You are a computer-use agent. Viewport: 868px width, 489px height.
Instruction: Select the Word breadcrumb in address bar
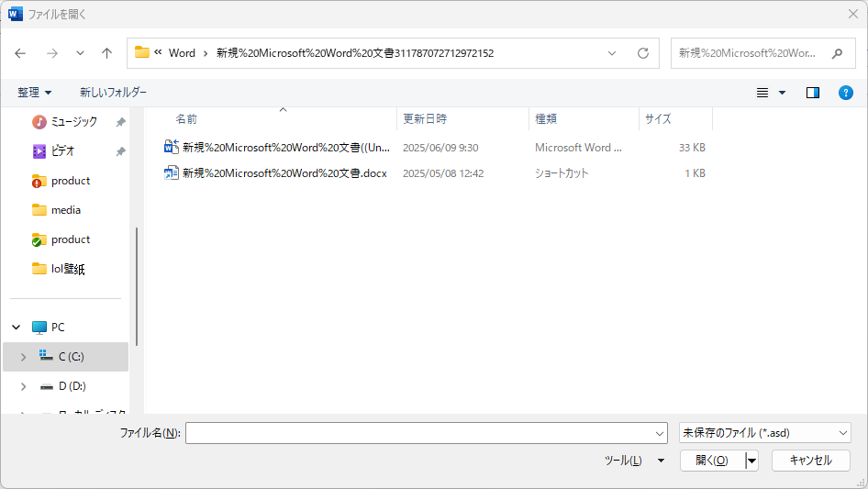182,53
